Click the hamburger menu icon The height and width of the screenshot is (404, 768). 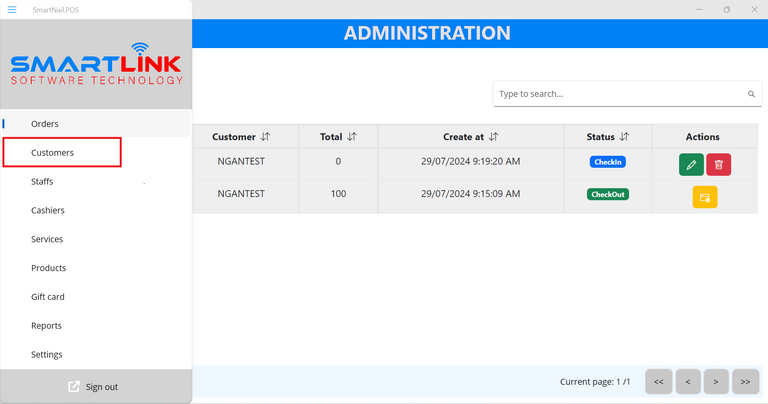(x=12, y=9)
